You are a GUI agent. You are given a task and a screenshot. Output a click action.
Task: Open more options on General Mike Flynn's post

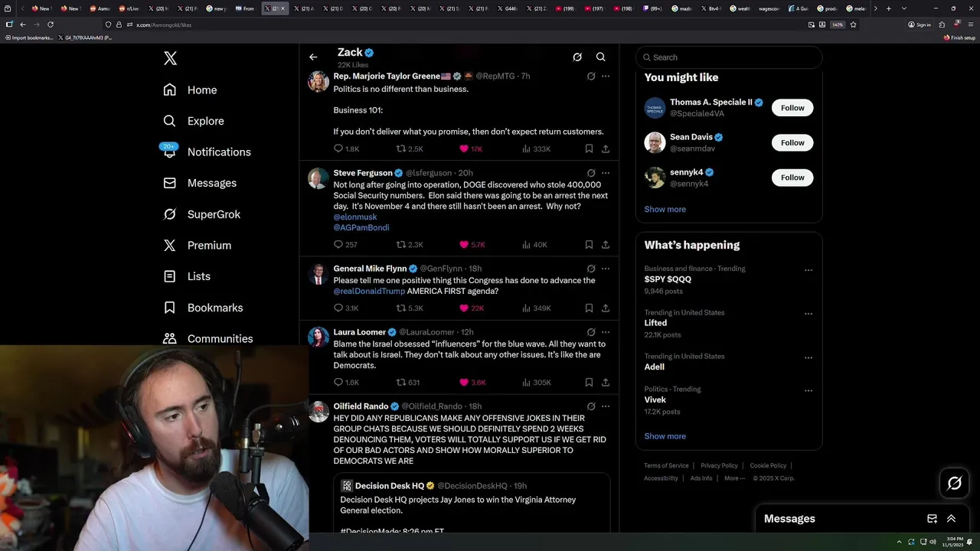[x=606, y=269]
